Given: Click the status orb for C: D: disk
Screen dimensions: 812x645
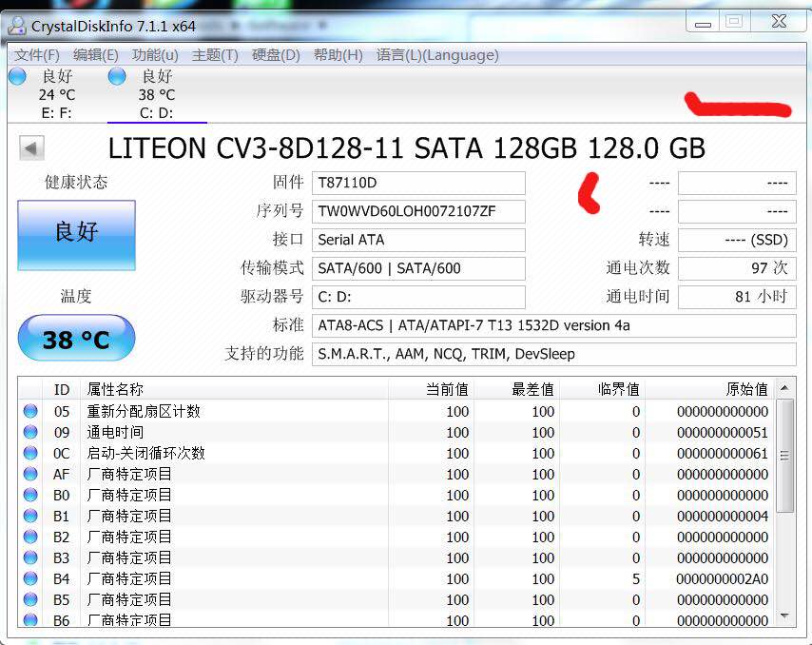Looking at the screenshot, I should [117, 76].
